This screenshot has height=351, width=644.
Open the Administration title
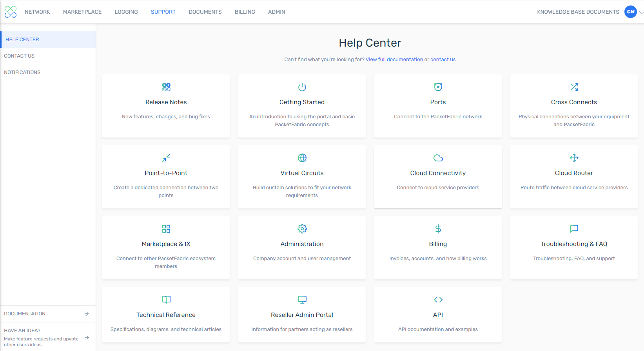[x=302, y=244]
